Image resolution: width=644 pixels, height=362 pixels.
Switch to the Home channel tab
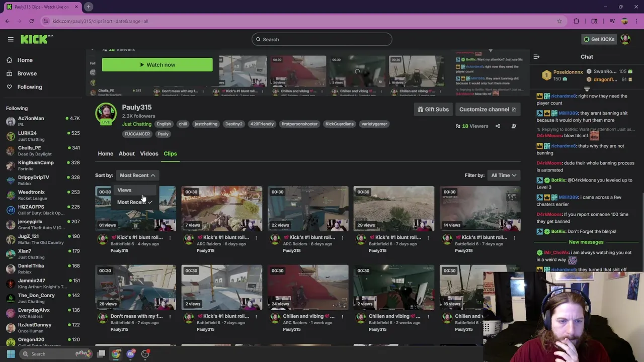point(105,154)
